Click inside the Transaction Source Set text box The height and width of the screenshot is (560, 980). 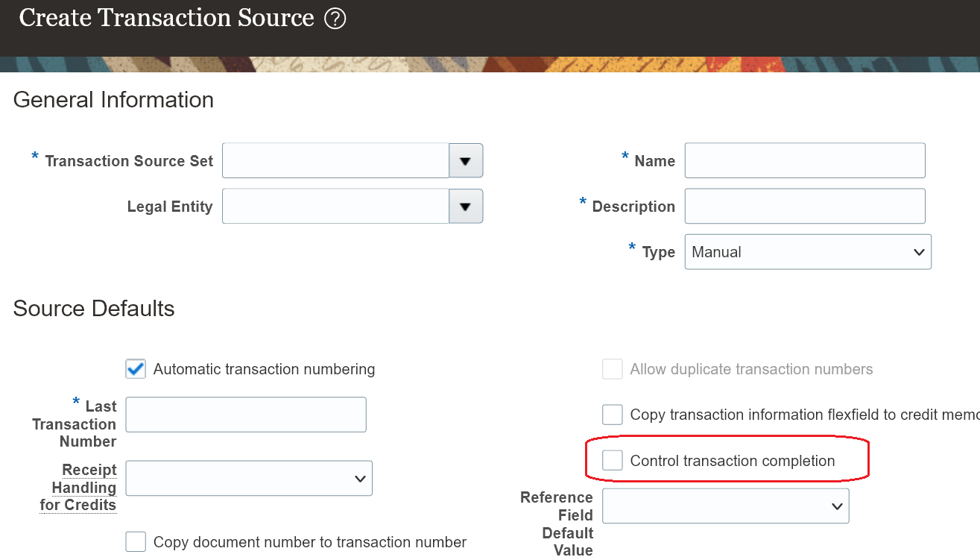pyautogui.click(x=335, y=161)
